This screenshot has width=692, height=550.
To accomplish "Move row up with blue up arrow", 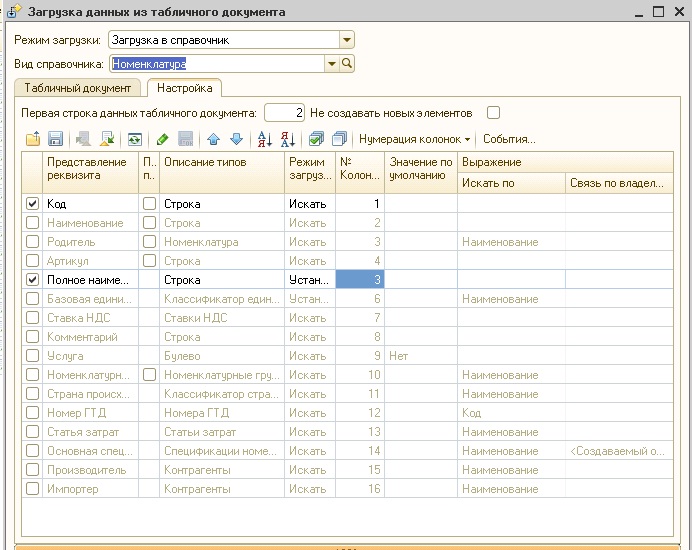I will point(214,139).
